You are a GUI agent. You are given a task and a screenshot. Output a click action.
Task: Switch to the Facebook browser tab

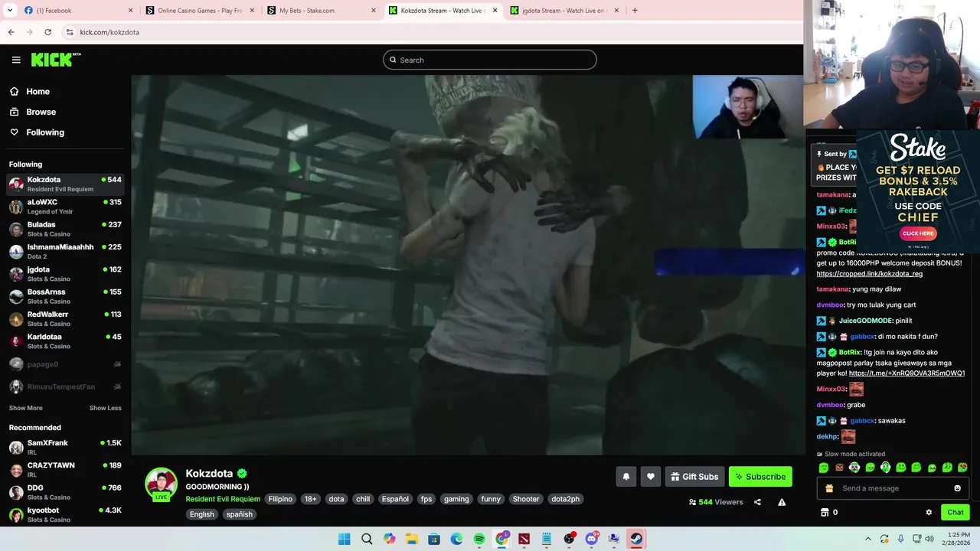[78, 11]
